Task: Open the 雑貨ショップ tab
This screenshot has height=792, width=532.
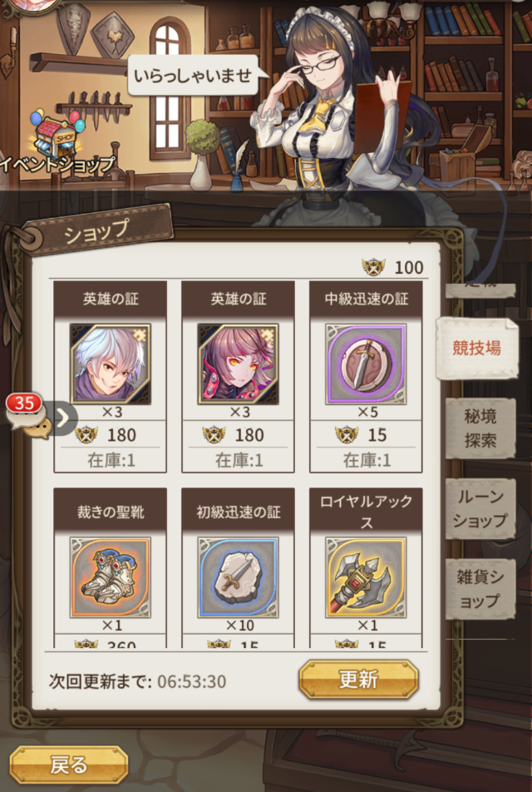Action: point(480,589)
